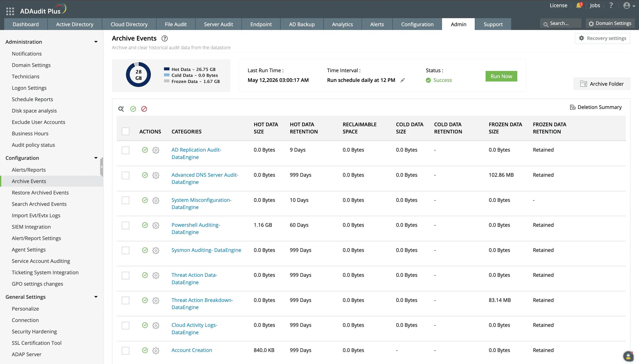The image size is (639, 364).
Task: Click the red disable toolbar icon
Action: [x=144, y=109]
